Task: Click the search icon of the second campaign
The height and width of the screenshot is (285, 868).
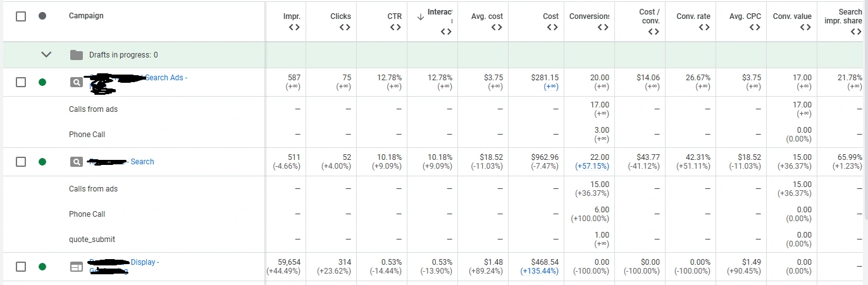Action: coord(76,162)
